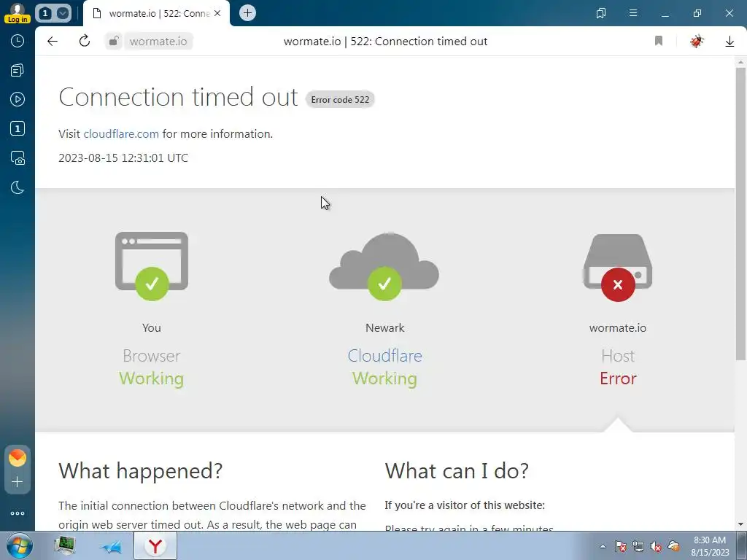Open the orange app icon in sidebar

(x=18, y=458)
